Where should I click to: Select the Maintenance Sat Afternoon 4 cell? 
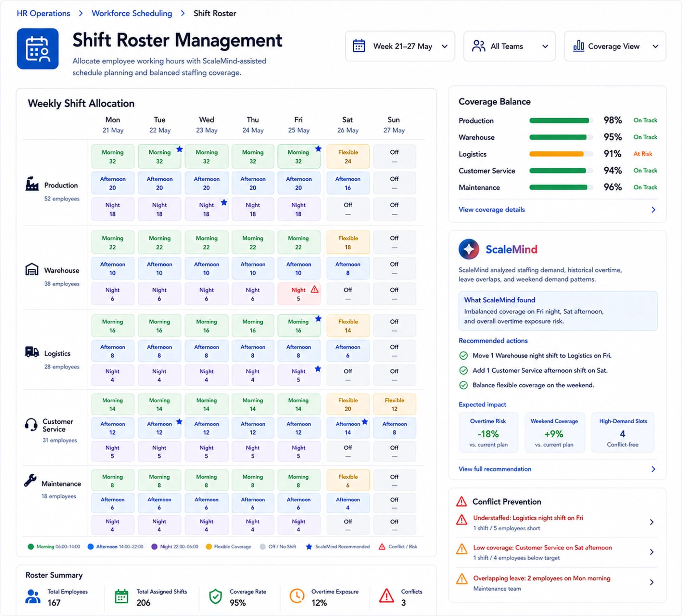[348, 503]
